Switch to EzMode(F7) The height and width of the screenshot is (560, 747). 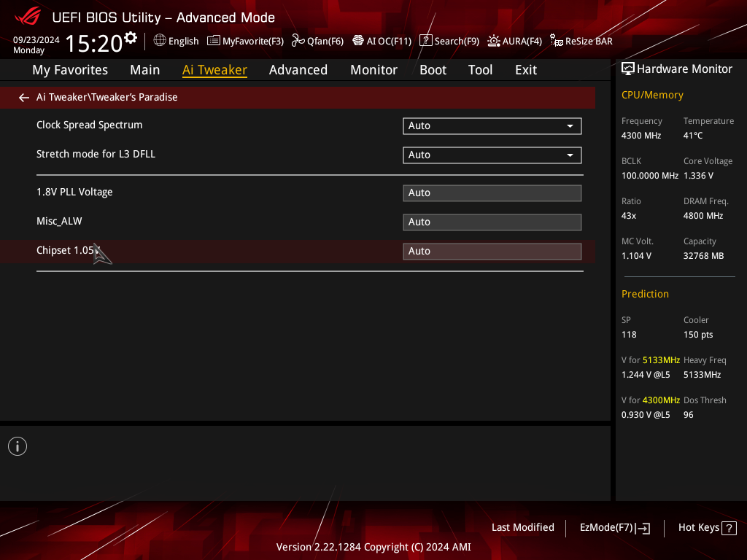coord(614,528)
